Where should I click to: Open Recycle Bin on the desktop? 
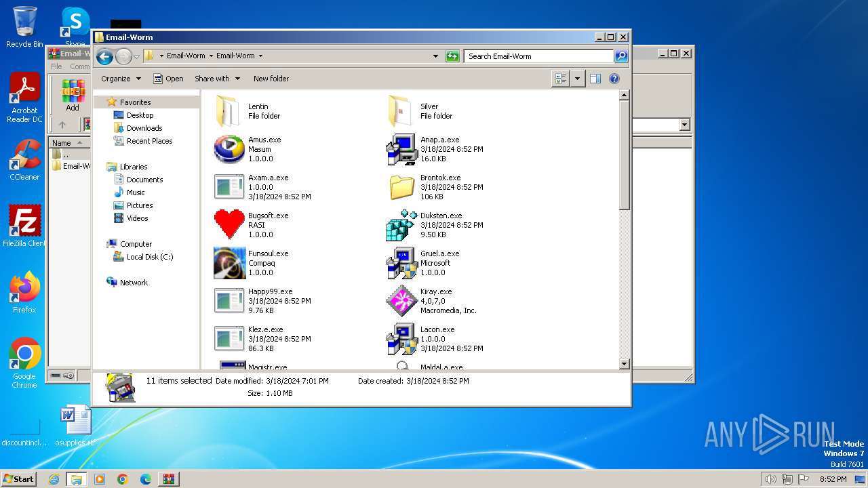click(x=24, y=27)
